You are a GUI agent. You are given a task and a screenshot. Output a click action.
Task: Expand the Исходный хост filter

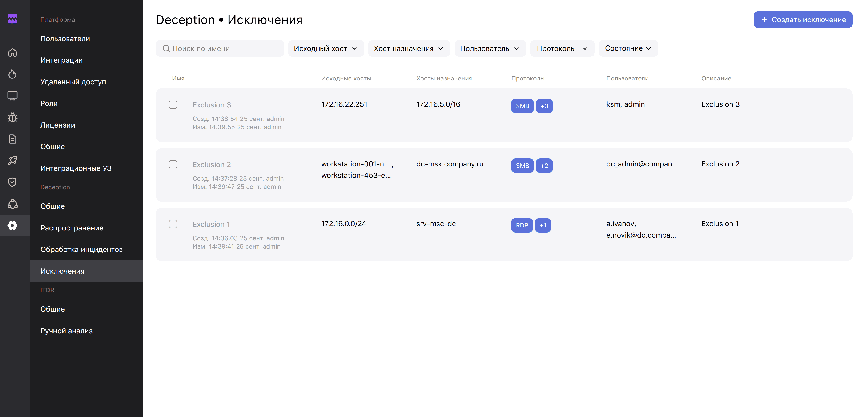click(325, 48)
